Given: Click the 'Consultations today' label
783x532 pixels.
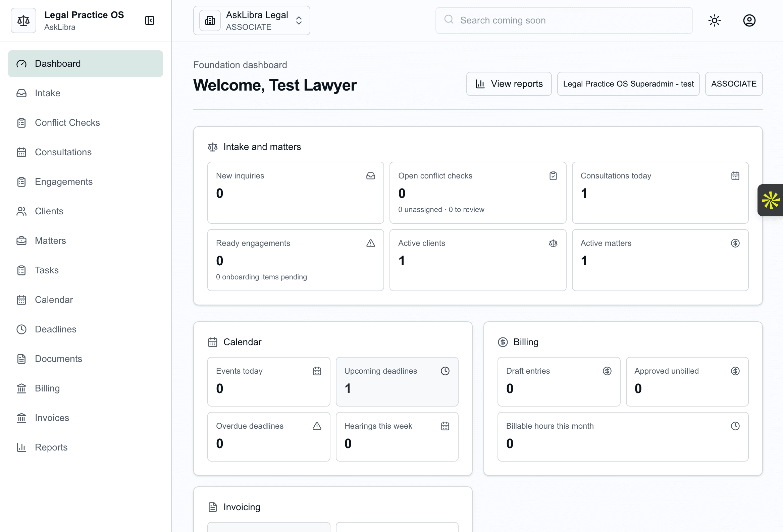Looking at the screenshot, I should click(x=616, y=176).
